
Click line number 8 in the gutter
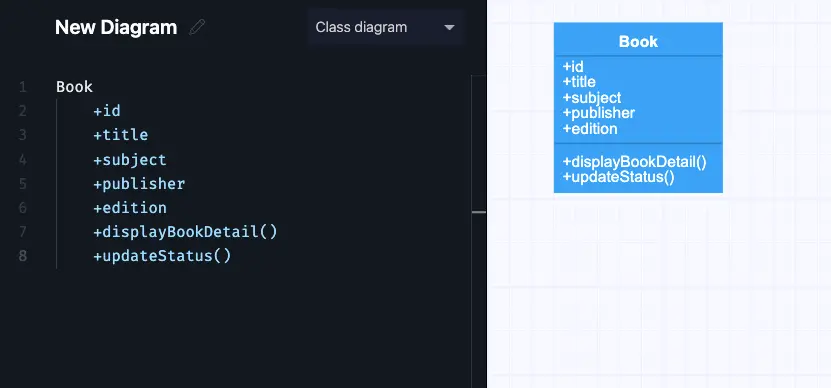coord(23,256)
